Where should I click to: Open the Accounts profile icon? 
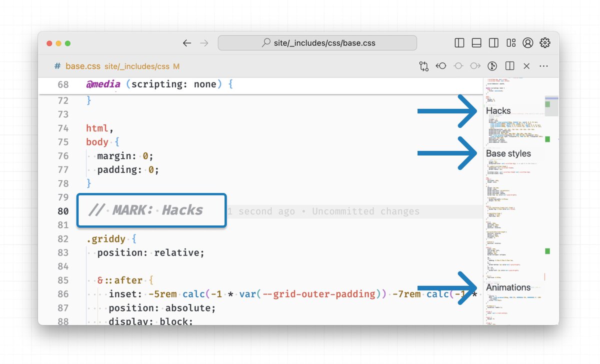click(527, 43)
